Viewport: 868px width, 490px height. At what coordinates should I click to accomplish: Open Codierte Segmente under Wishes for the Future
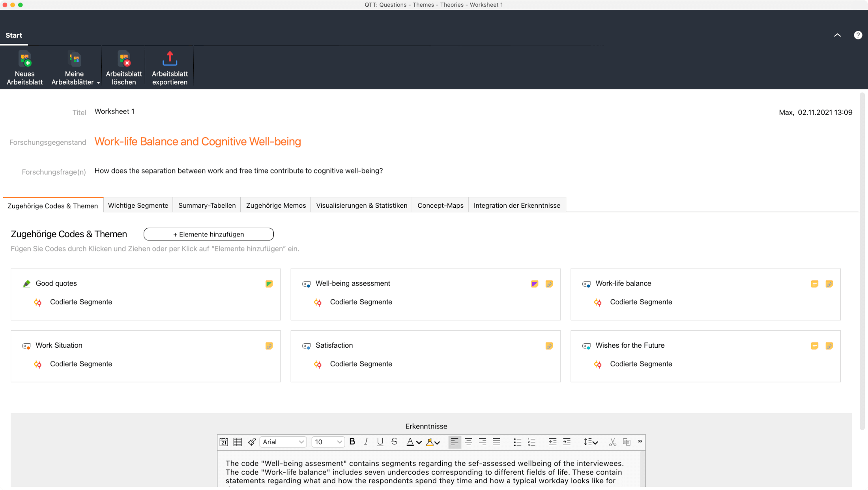(x=641, y=364)
